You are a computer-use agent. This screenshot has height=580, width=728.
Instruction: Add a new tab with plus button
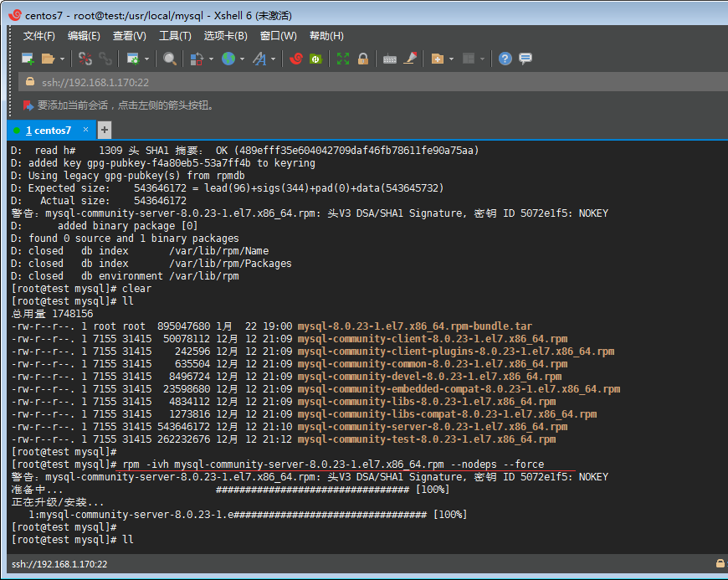[x=105, y=130]
